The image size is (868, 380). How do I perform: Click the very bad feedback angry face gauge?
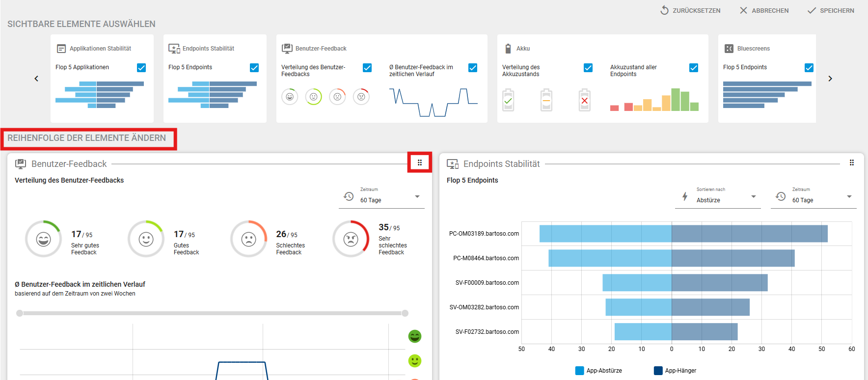(x=351, y=239)
